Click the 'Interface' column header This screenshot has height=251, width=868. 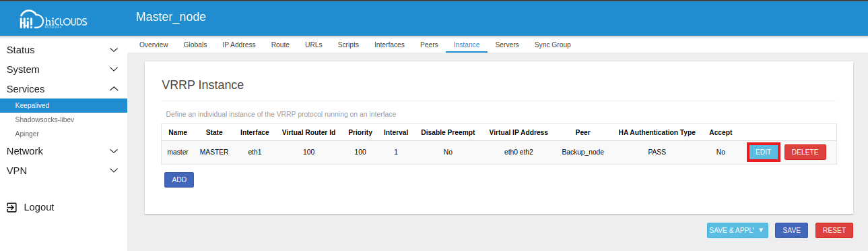[255, 132]
